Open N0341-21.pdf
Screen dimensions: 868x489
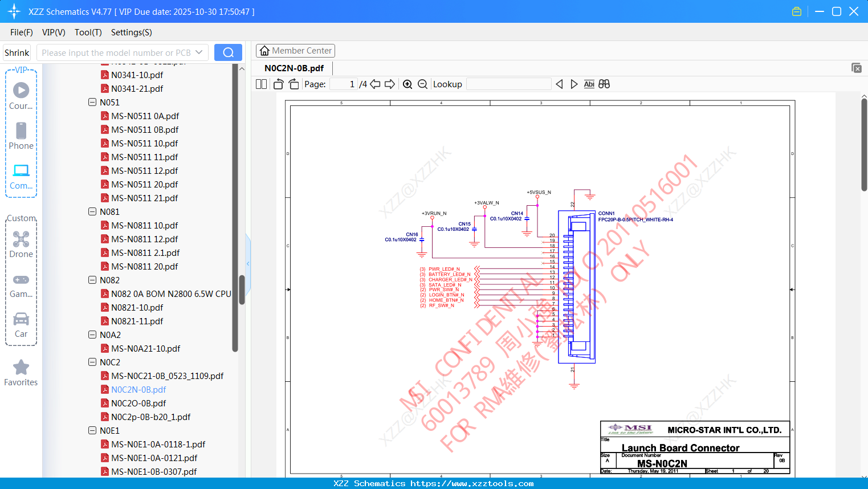[137, 89]
